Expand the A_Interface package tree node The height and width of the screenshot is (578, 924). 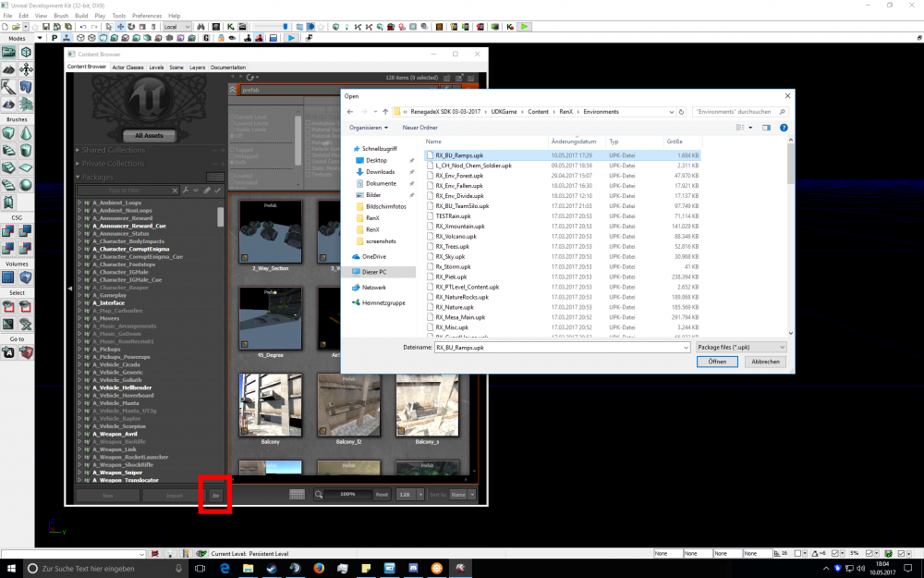(x=79, y=303)
